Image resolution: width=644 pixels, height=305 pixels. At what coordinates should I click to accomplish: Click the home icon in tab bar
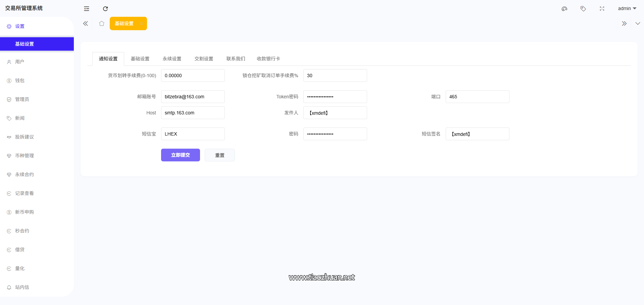point(102,23)
